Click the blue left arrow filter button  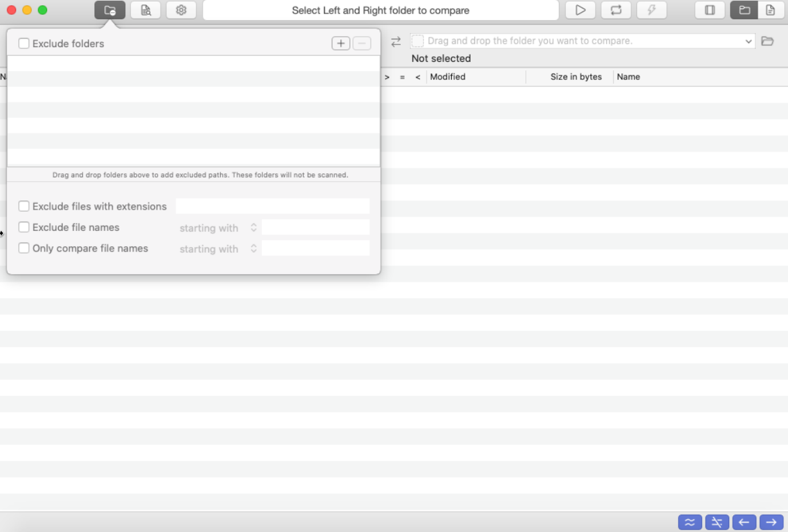click(744, 522)
